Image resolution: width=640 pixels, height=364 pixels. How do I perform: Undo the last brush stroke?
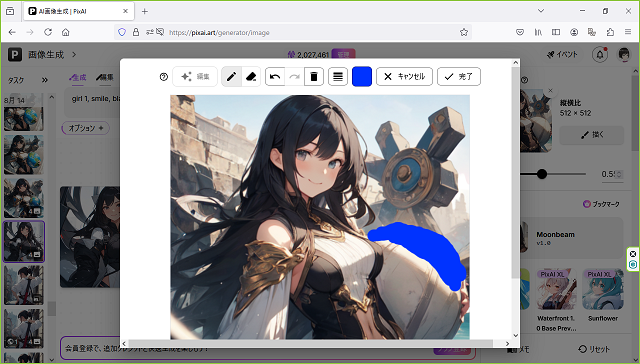point(275,77)
